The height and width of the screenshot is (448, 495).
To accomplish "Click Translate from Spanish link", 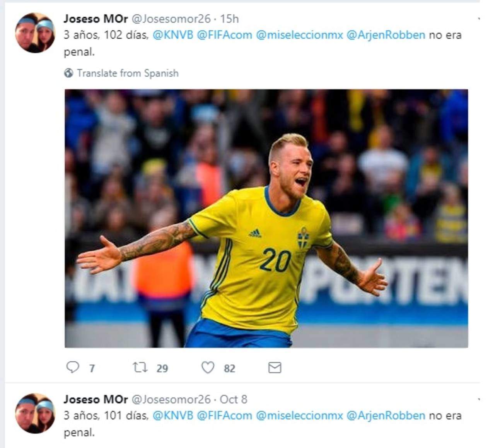I will (x=128, y=73).
